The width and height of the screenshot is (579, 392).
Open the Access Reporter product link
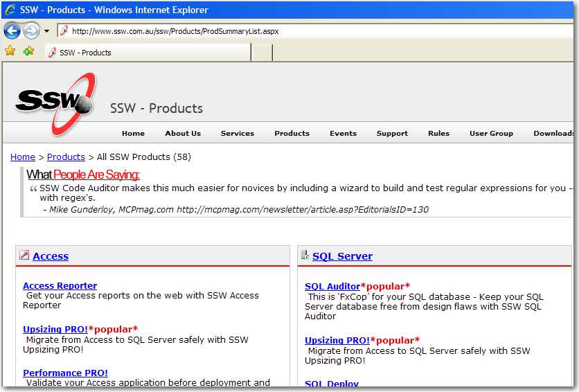click(60, 285)
